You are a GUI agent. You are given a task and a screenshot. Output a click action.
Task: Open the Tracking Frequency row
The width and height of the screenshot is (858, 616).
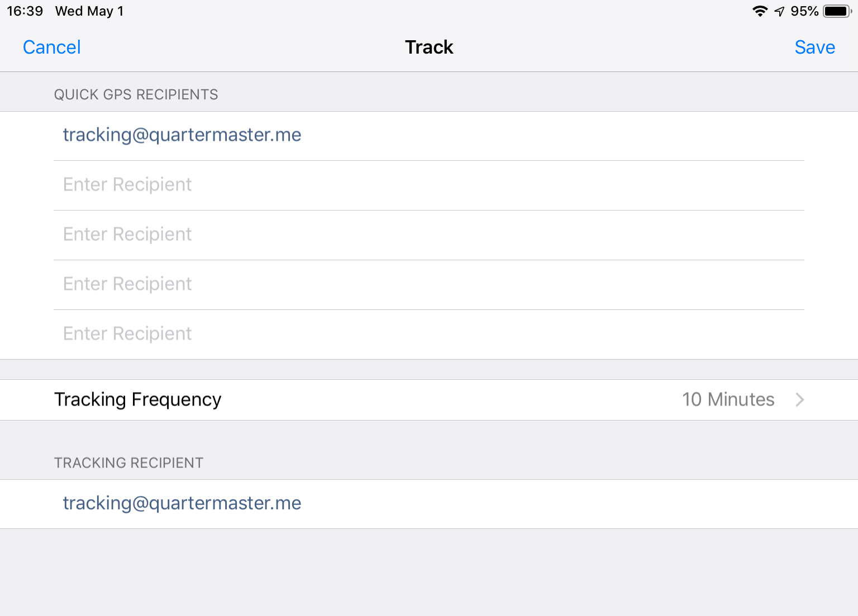(x=429, y=400)
